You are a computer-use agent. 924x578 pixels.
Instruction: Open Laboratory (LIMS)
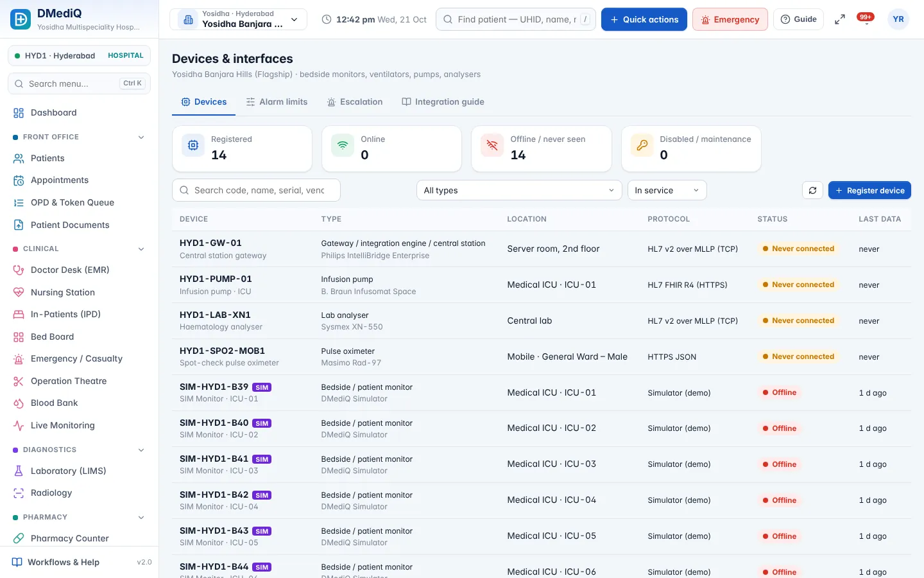(80, 471)
